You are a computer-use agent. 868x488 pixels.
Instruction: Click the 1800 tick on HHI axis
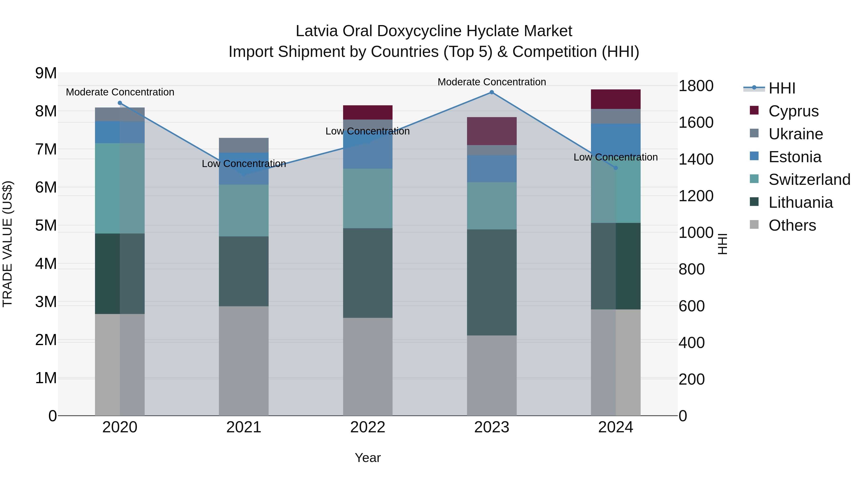[696, 86]
